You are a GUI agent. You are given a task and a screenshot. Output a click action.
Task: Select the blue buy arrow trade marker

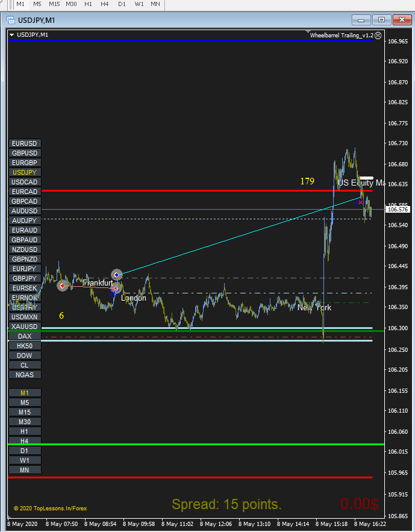(x=117, y=275)
